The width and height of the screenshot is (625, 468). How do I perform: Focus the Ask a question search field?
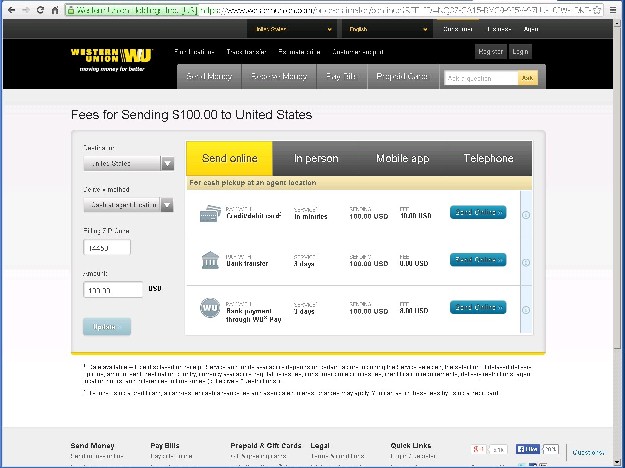coord(481,78)
